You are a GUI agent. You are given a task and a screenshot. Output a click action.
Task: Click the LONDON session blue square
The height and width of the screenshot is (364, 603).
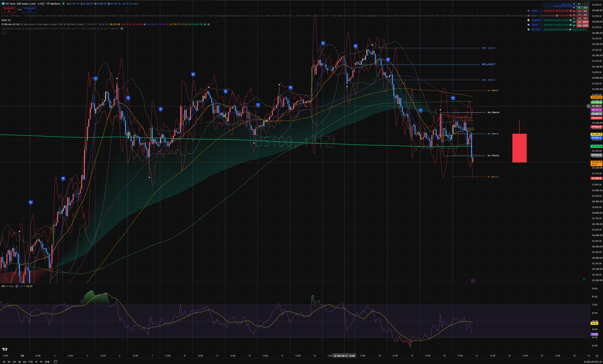529,25
